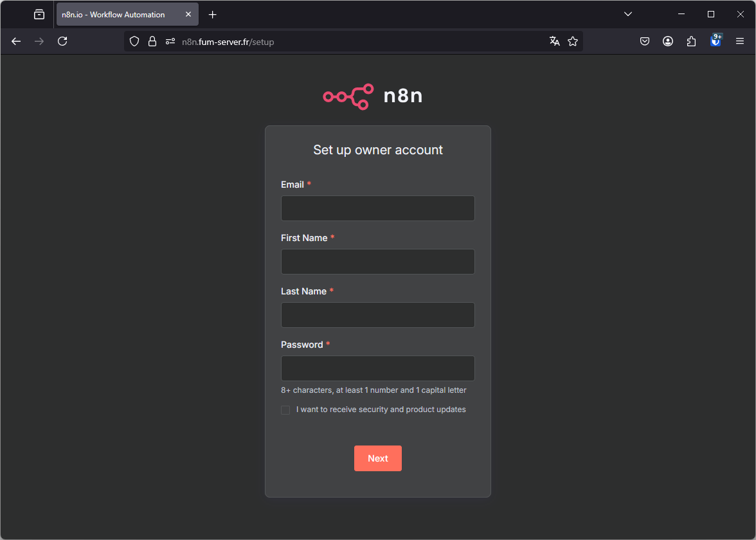The image size is (756, 540).
Task: Enable security and product updates checkbox
Action: coord(285,410)
